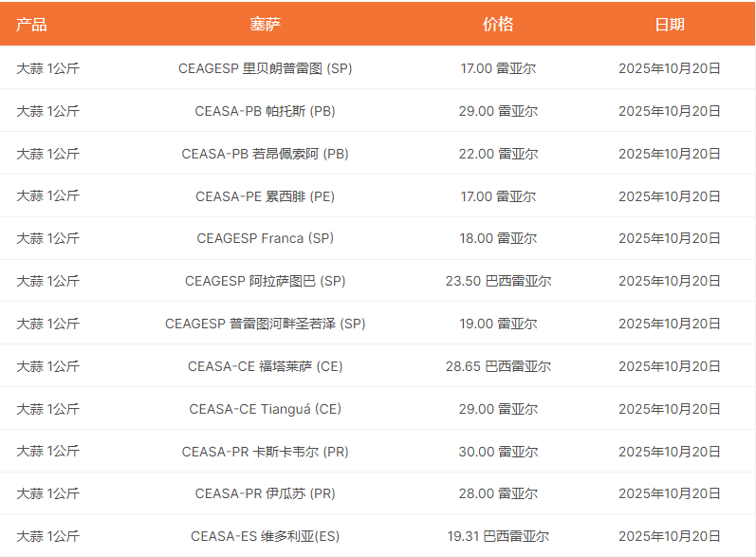The image size is (756, 557).
Task: Click the 30.00 雷亚尔 price cell
Action: coord(498,452)
